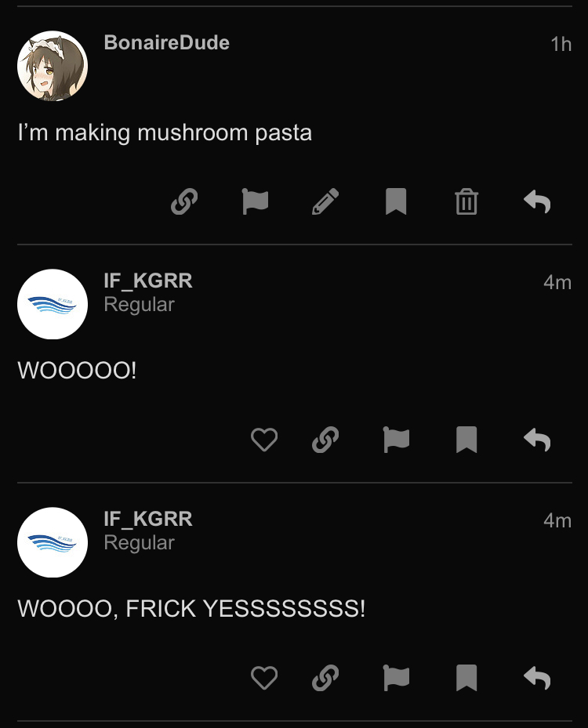Screen dimensions: 588x728
Task: Flag the FRICK YESSSSSSSS! post
Action: (396, 677)
